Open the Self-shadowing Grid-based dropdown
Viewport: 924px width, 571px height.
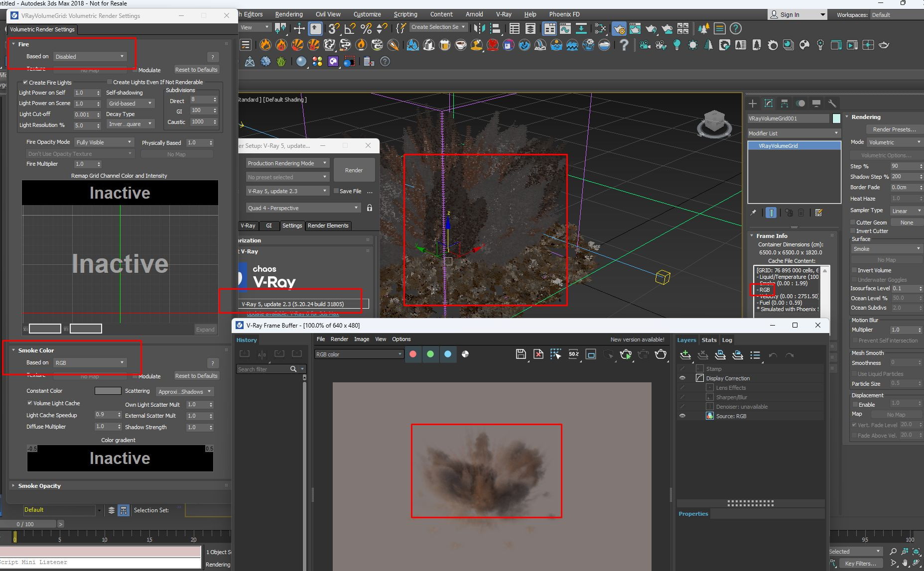[130, 103]
